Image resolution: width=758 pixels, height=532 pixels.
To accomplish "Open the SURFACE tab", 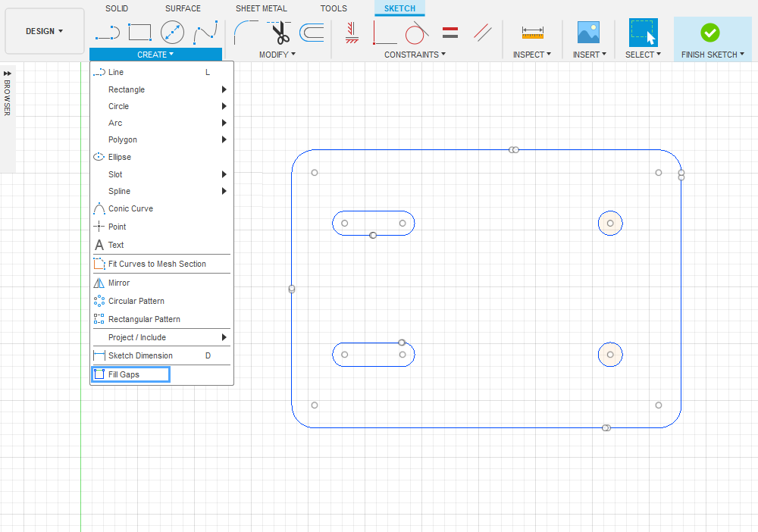I will tap(183, 8).
